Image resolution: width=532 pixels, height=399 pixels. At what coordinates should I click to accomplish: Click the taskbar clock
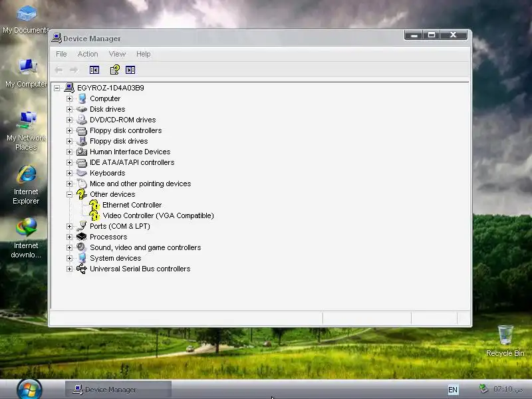click(508, 389)
